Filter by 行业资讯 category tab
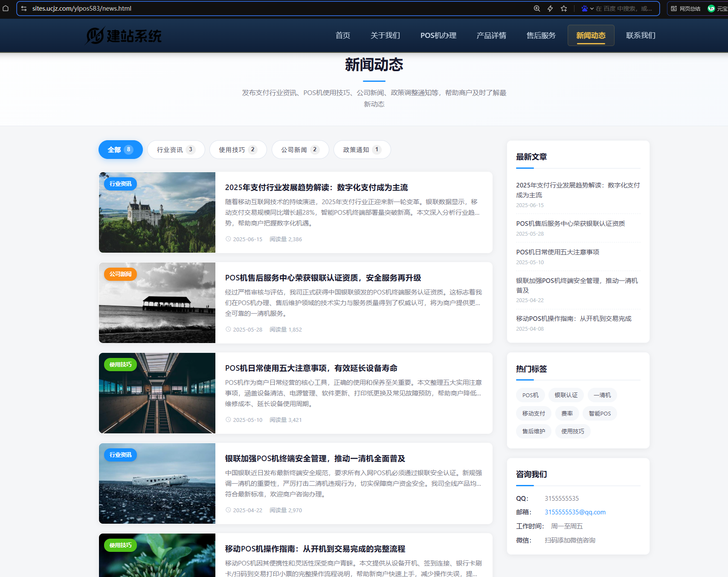 [176, 150]
